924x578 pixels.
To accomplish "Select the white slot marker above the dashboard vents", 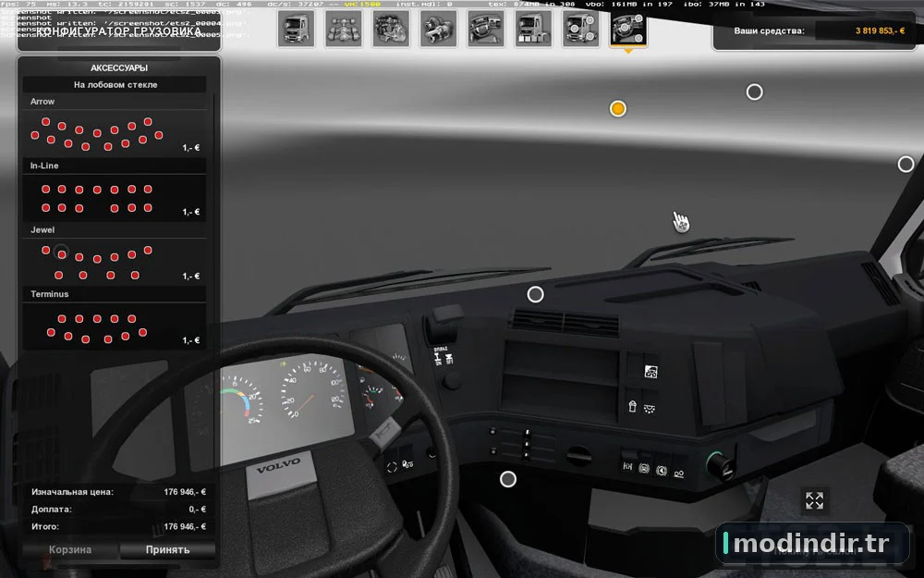I will (x=535, y=294).
